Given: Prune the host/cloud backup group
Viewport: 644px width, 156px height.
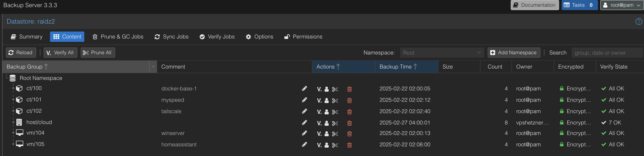Looking at the screenshot, I should click(335, 123).
